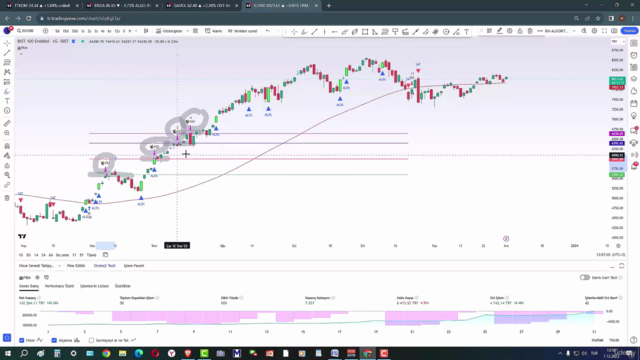Reload the TradingView page in browser
Viewport: 640px width, 360px height.
[x=29, y=18]
